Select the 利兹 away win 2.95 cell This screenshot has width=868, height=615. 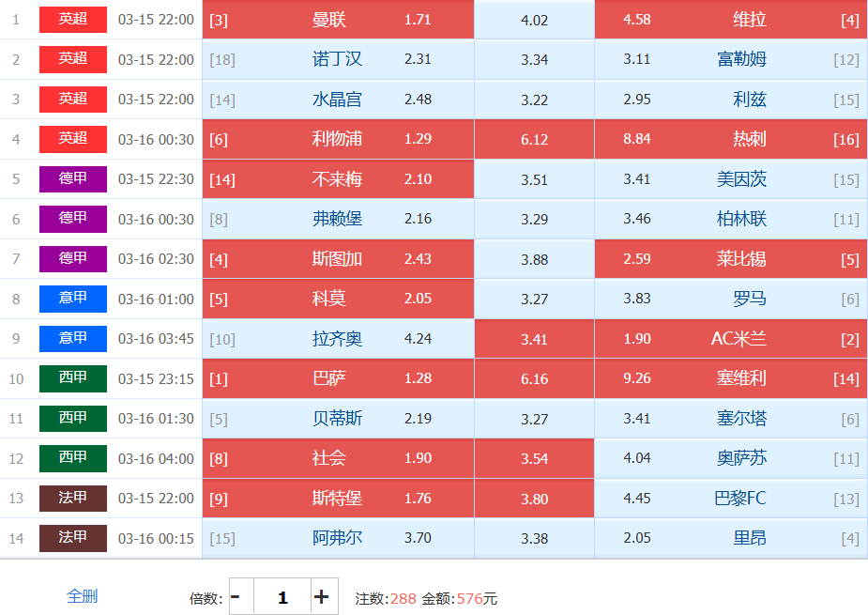(730, 100)
